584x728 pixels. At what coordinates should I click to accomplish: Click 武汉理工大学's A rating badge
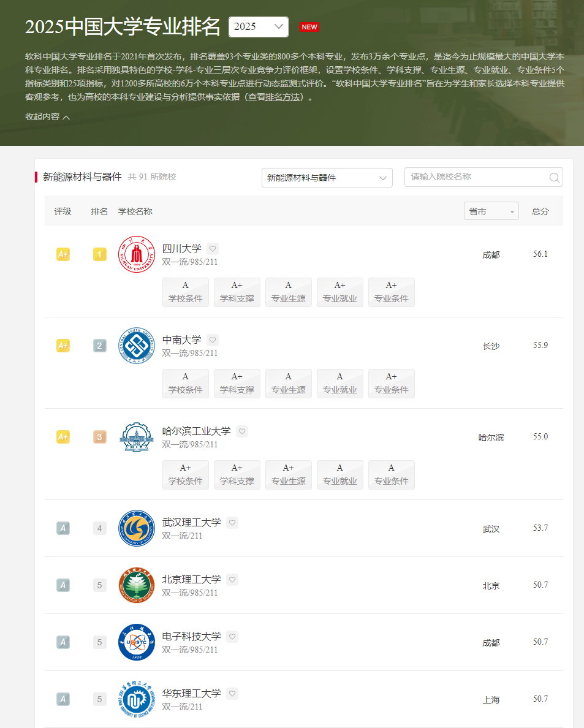(x=63, y=528)
